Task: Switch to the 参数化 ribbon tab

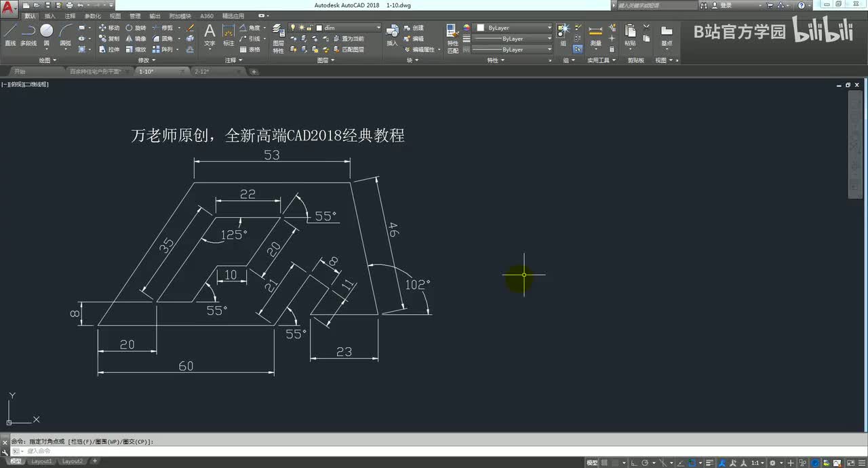Action: tap(92, 16)
